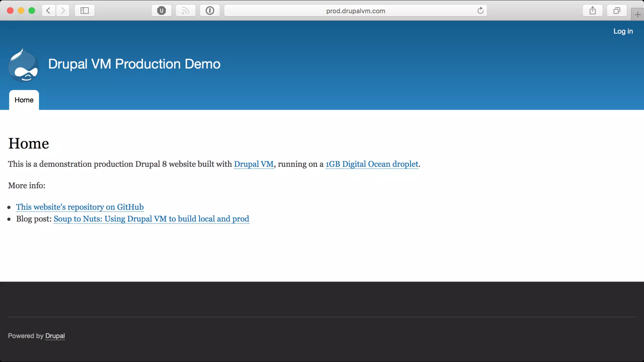Click the Drupal link in the footer

click(55, 336)
